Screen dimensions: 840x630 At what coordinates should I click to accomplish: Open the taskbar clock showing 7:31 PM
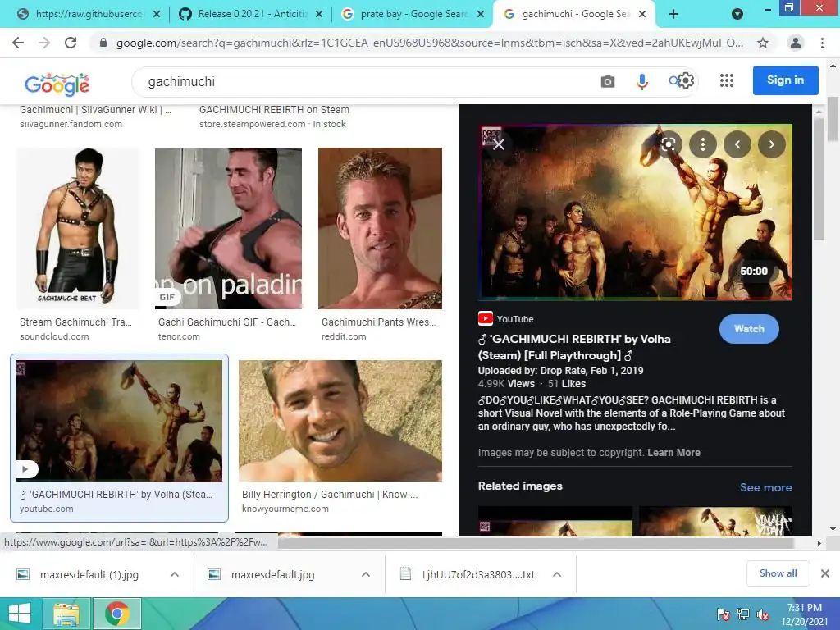pyautogui.click(x=805, y=614)
